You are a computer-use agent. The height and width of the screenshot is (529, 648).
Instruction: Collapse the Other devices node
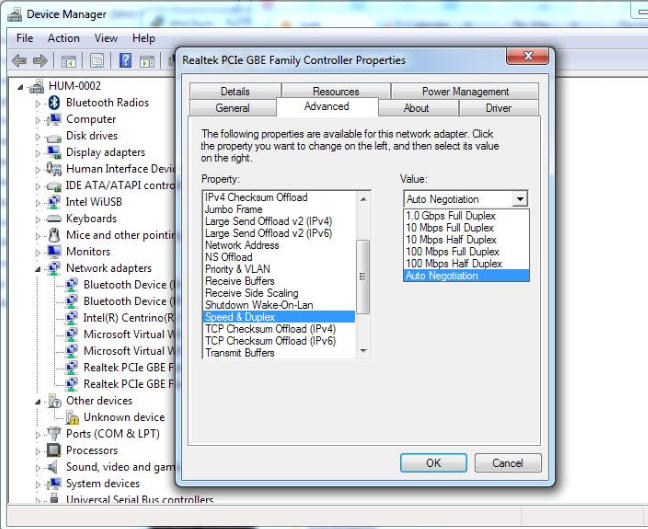[x=38, y=401]
